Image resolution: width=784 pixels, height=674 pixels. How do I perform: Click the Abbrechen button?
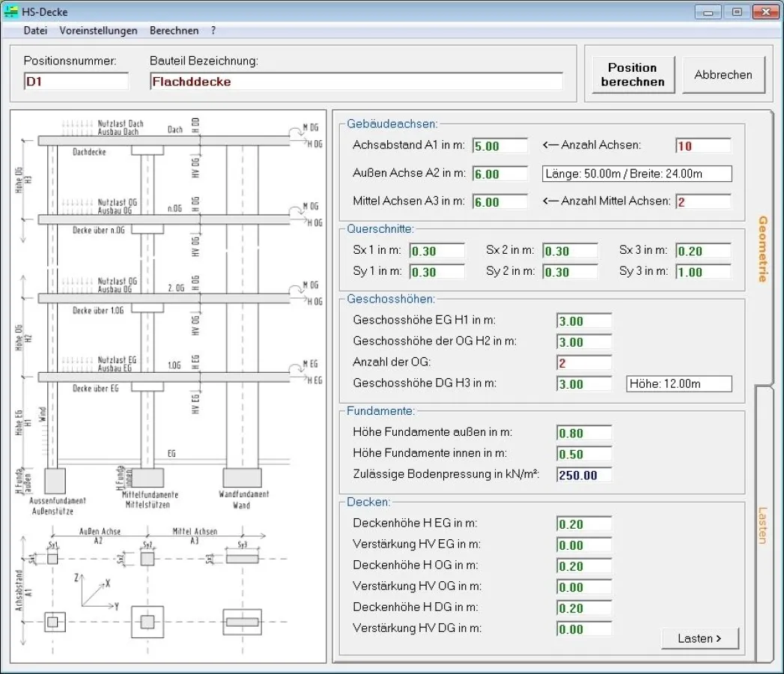pos(723,74)
